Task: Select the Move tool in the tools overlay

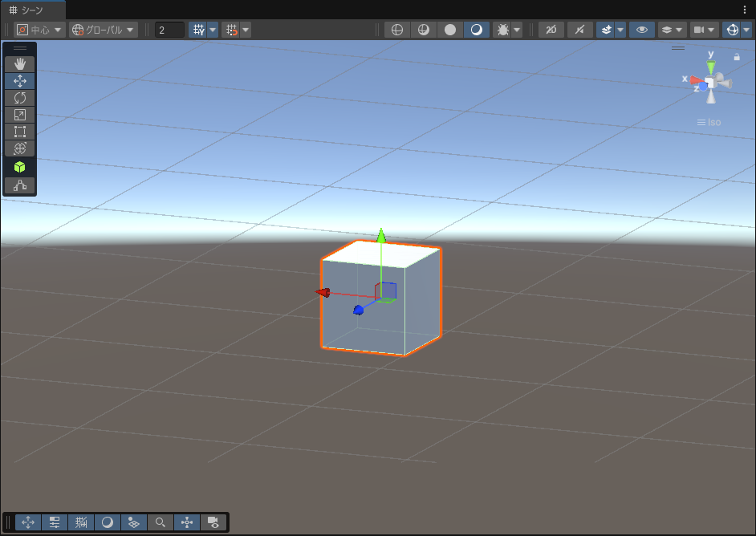Action: (20, 80)
